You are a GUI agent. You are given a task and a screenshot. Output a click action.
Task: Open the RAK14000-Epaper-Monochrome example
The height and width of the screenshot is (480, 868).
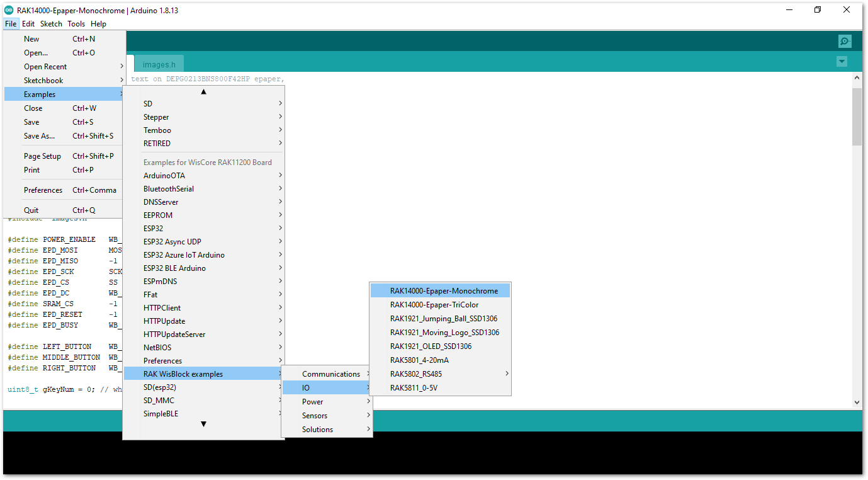pos(440,291)
